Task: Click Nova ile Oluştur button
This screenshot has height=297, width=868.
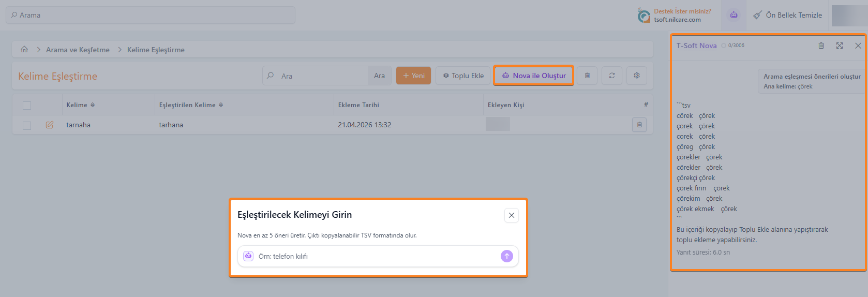Action: [x=534, y=76]
